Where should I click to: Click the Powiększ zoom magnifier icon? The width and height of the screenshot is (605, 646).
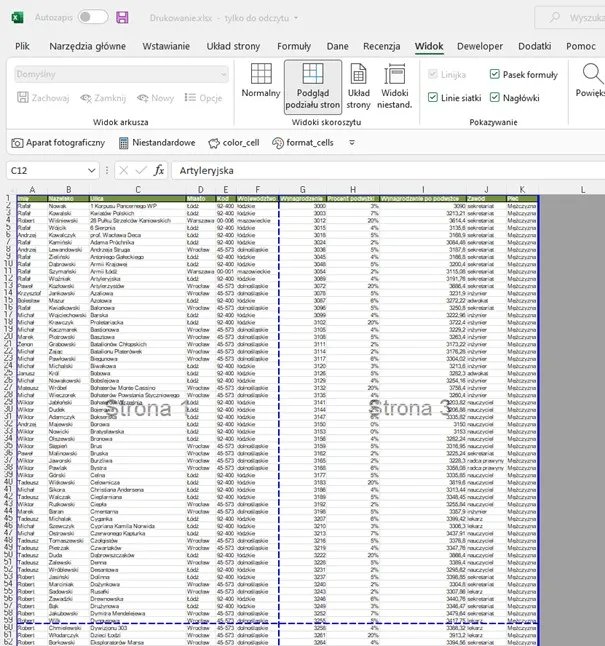pos(591,78)
